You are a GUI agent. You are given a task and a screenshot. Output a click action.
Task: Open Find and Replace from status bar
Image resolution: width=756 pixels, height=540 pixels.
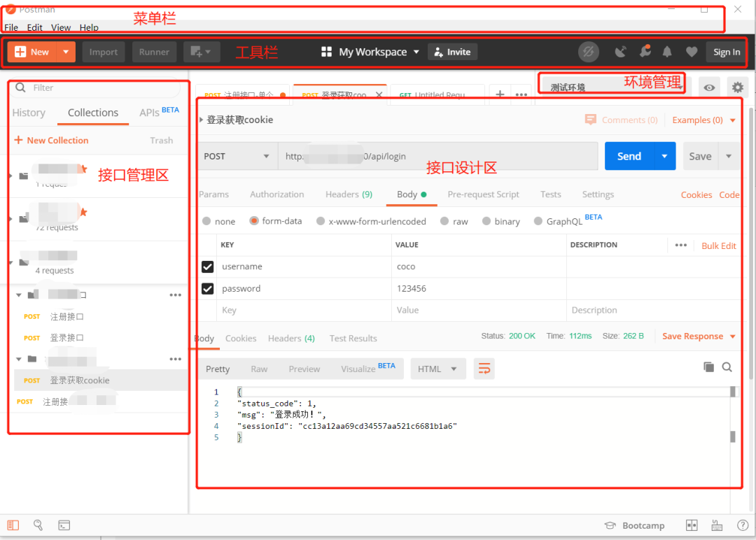pyautogui.click(x=38, y=525)
